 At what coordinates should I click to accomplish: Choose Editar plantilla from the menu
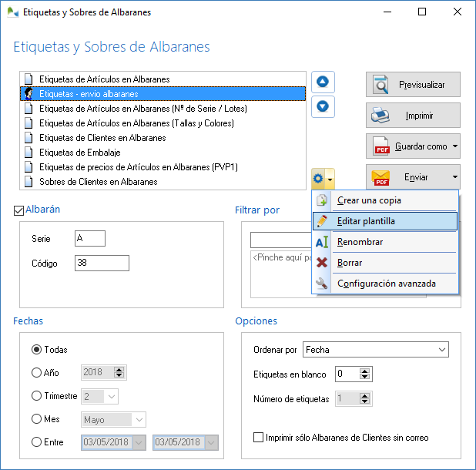(366, 221)
